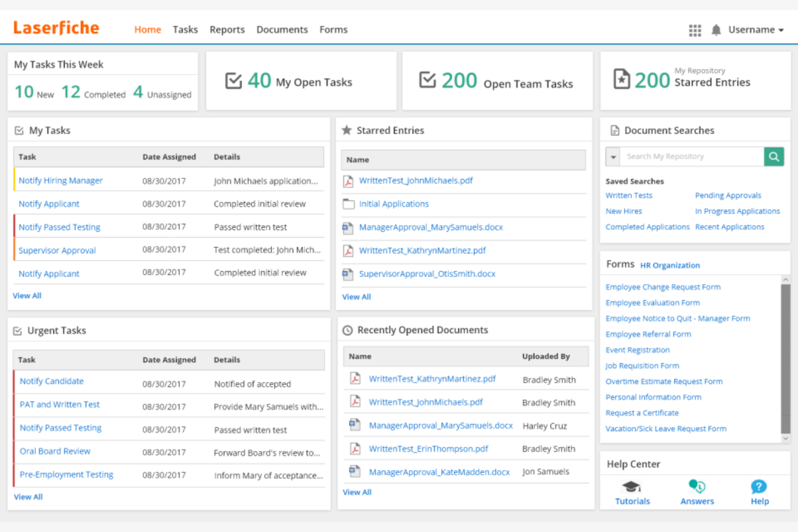Open the Employee Referral Form link
798x532 pixels.
(648, 334)
